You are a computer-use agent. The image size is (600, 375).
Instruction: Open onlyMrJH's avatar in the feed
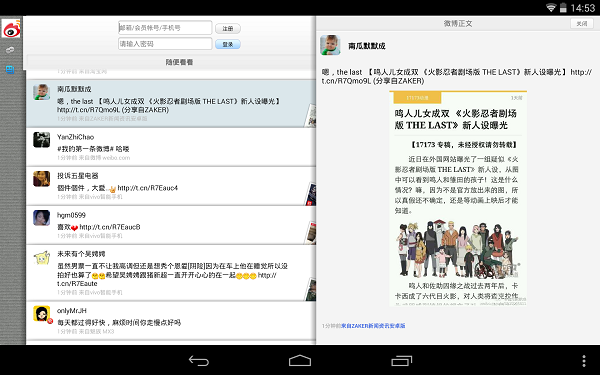(41, 314)
